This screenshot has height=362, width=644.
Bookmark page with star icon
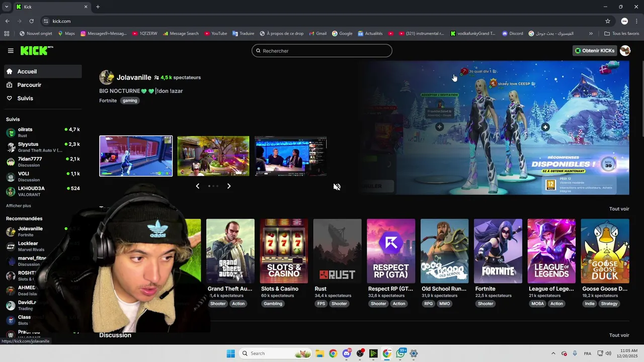point(608,21)
